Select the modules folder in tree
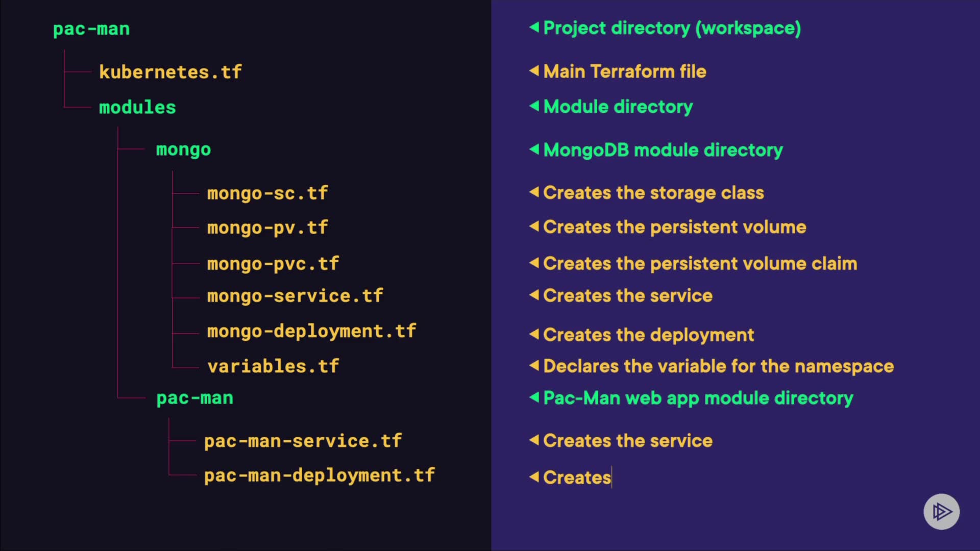 click(137, 107)
